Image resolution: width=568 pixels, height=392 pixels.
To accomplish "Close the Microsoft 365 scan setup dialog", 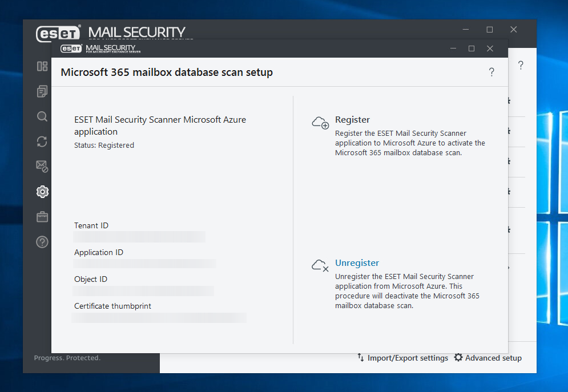I will click(x=490, y=49).
